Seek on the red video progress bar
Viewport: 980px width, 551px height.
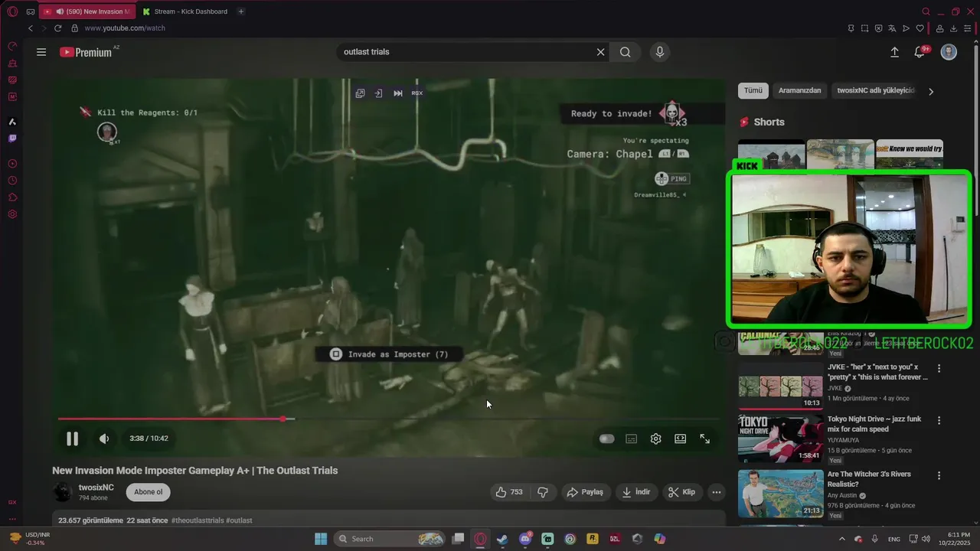[389, 419]
